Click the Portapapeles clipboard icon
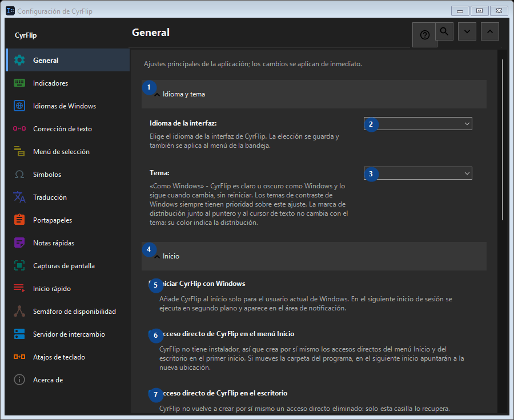 click(19, 220)
